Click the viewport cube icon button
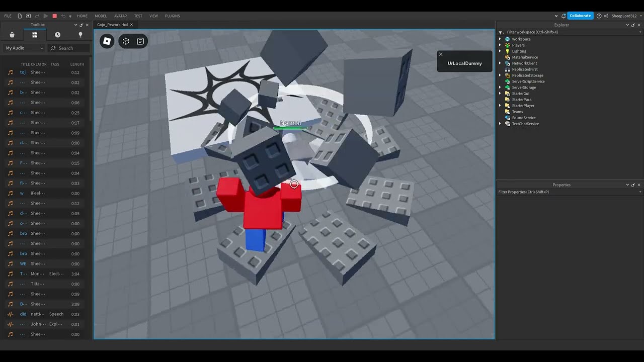 coord(126,41)
